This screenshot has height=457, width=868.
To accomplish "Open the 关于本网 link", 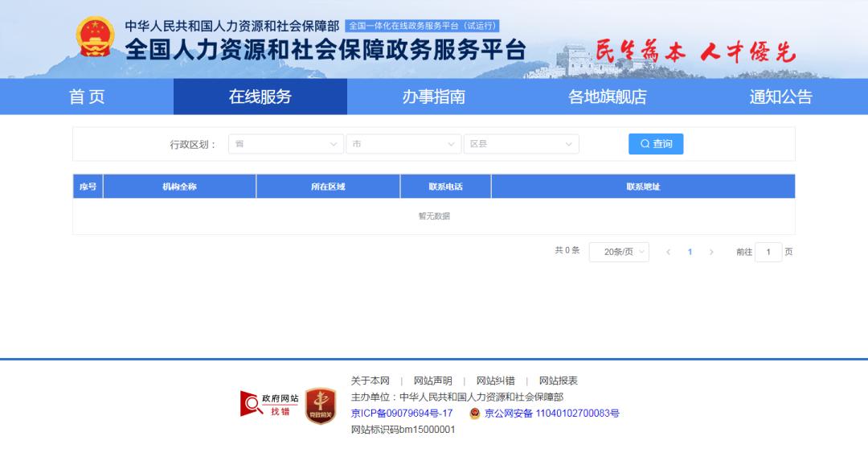I will [371, 381].
